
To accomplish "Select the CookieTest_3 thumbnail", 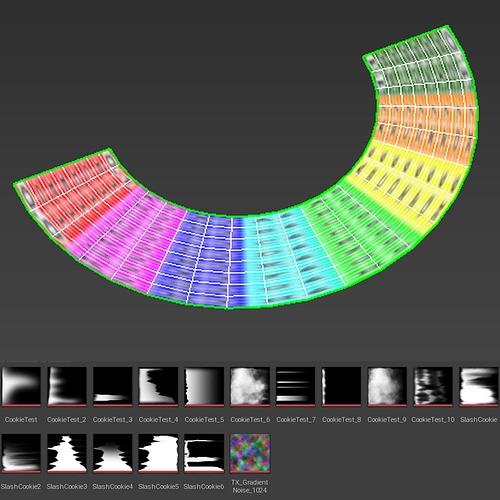I will coord(113,387).
